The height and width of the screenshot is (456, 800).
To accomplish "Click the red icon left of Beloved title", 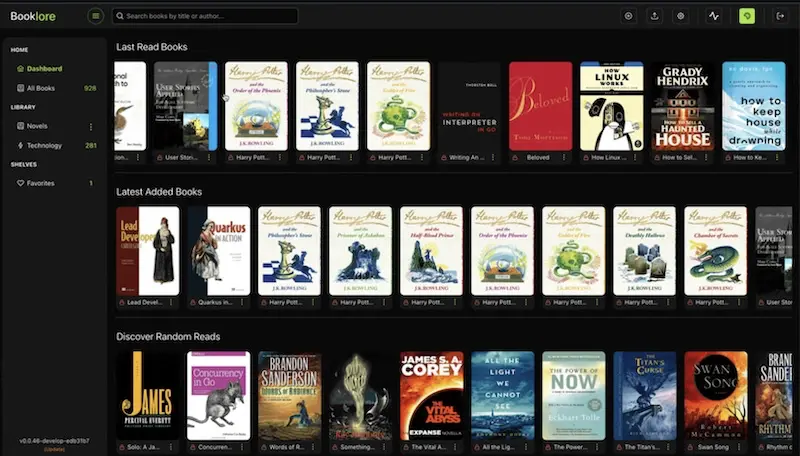I will (x=515, y=158).
